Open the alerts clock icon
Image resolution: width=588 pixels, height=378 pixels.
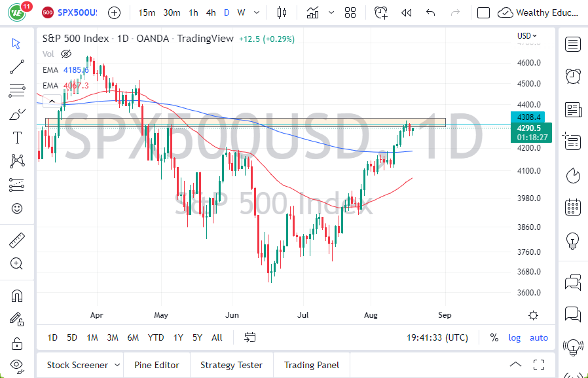(380, 12)
